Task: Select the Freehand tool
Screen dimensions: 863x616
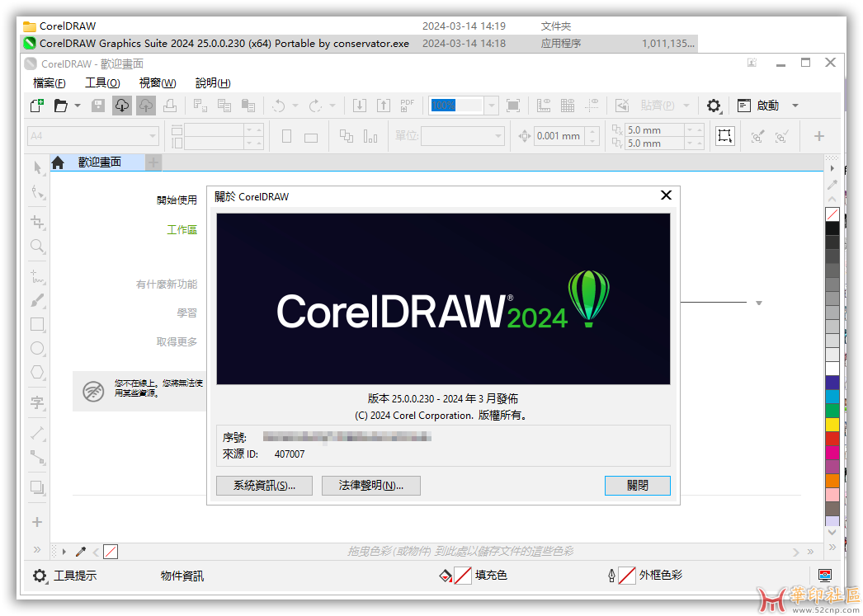Action: click(37, 276)
